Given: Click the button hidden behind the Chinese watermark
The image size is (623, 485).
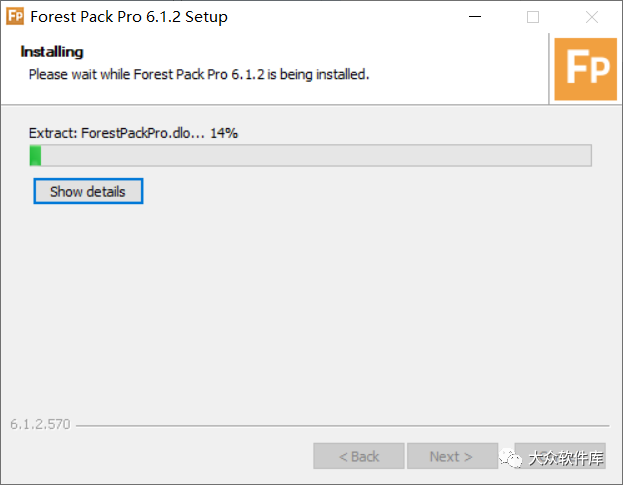Looking at the screenshot, I should point(560,456).
